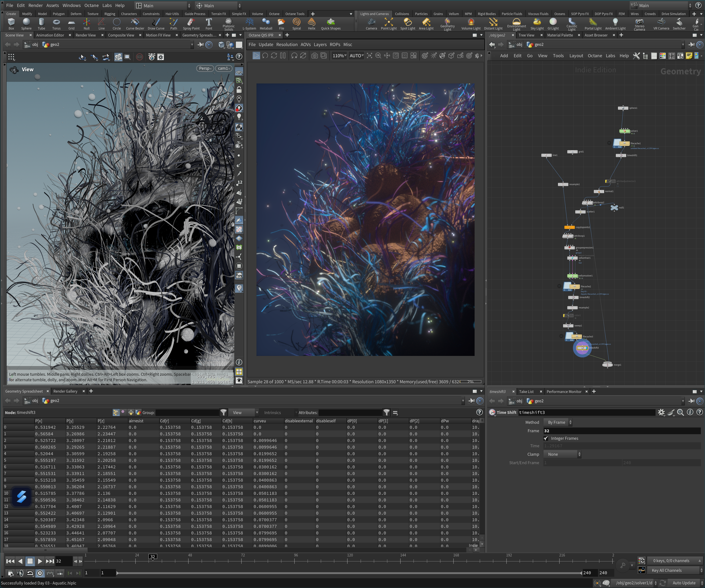This screenshot has width=705, height=588.
Task: Add a Sky Light
Action: (537, 24)
